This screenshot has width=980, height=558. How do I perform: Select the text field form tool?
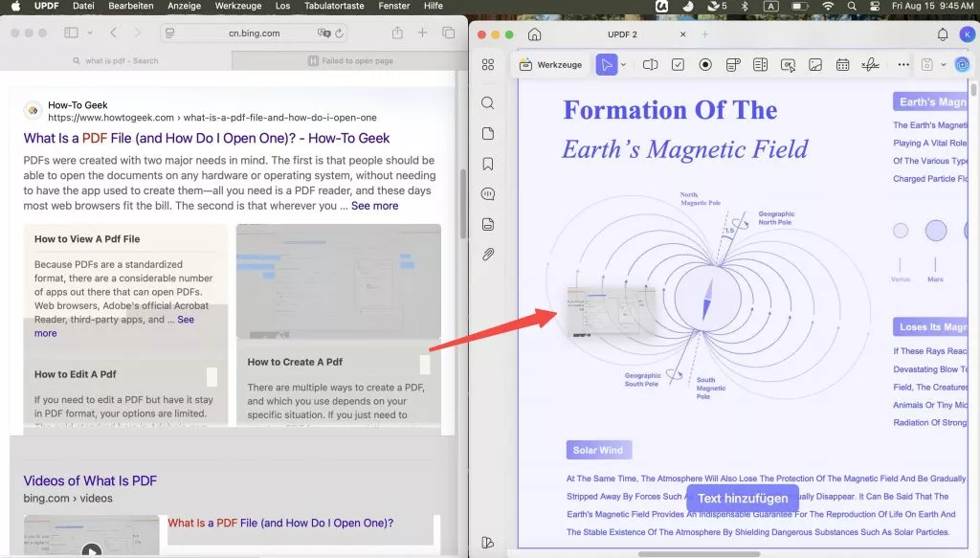click(x=650, y=65)
